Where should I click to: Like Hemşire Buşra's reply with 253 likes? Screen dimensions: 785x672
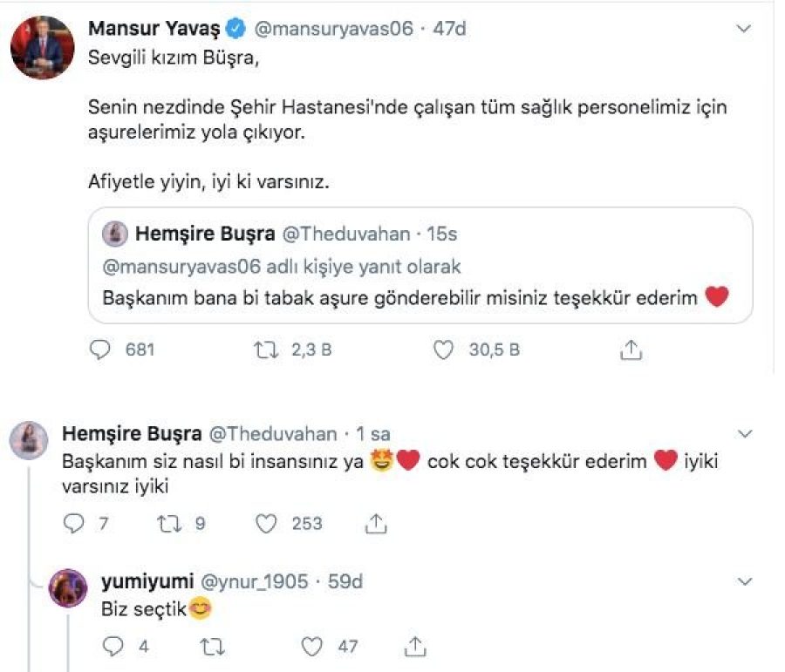click(x=269, y=523)
